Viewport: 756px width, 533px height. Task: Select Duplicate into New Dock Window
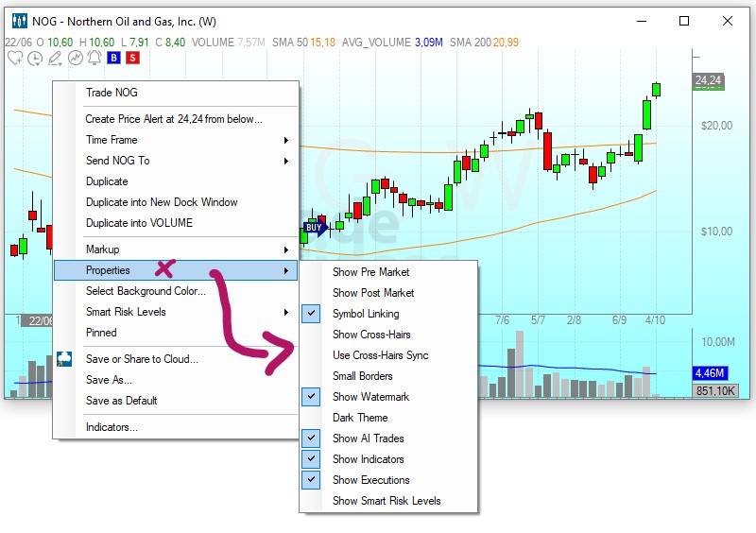[x=162, y=202]
